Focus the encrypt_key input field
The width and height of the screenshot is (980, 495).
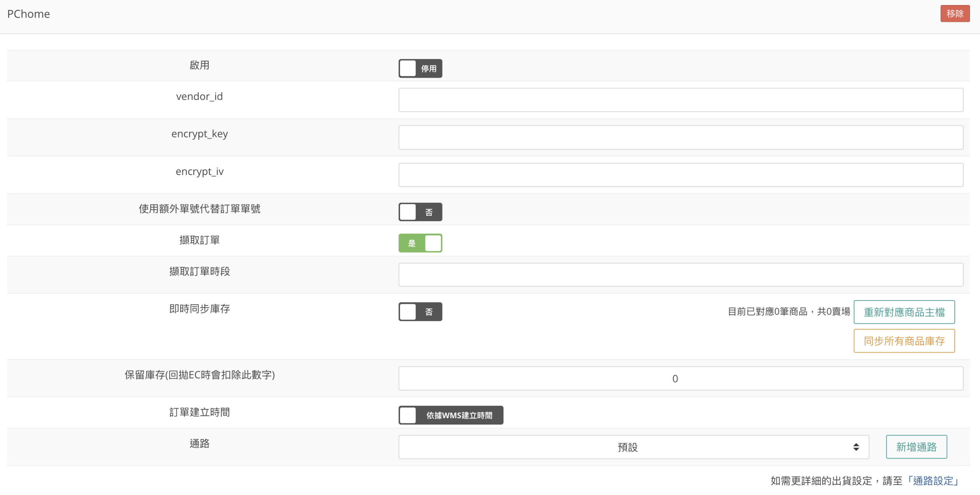[x=680, y=137]
